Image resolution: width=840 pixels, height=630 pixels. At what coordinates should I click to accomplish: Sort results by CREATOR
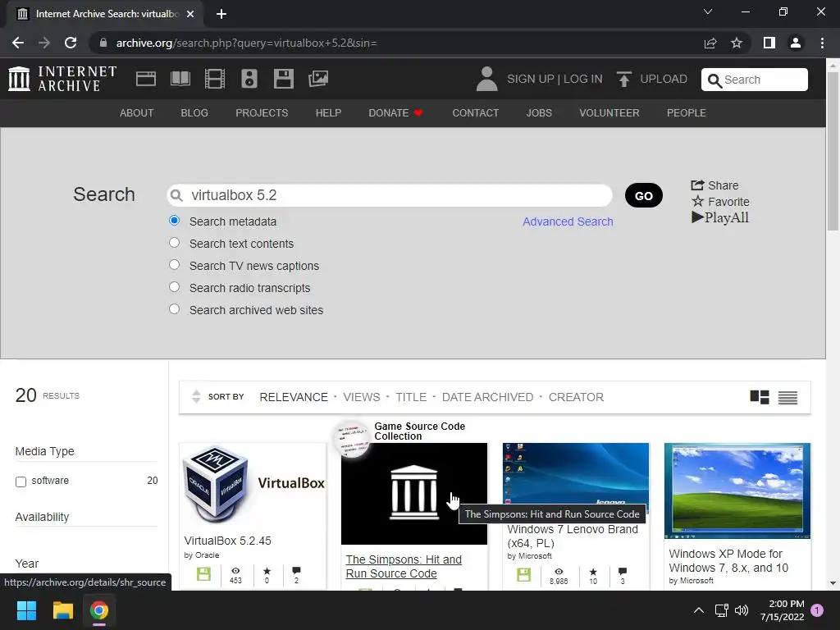click(576, 397)
